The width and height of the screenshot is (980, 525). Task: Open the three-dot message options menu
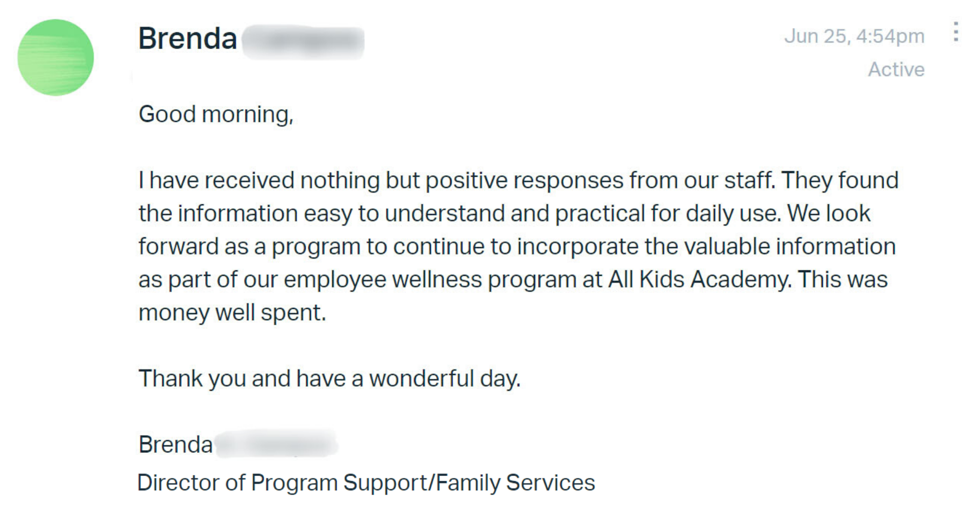pyautogui.click(x=955, y=32)
